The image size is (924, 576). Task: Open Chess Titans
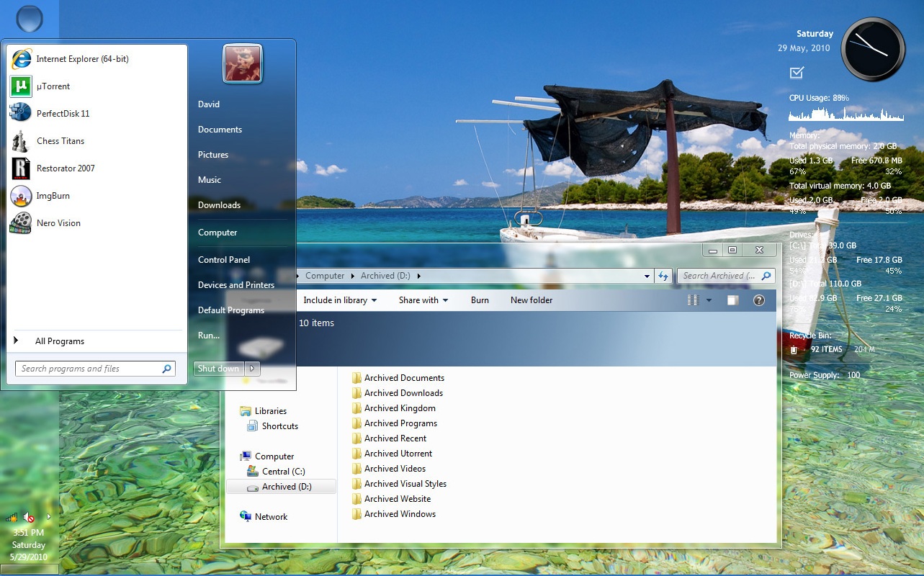tap(60, 140)
